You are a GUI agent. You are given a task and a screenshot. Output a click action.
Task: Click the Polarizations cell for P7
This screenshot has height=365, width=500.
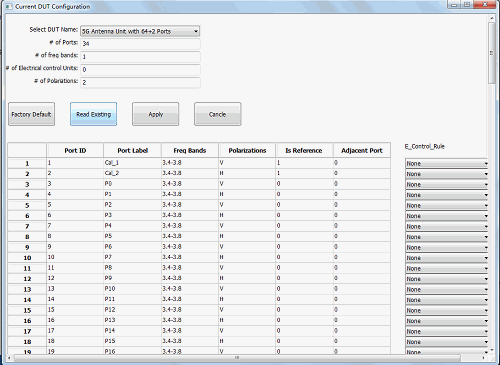click(247, 257)
